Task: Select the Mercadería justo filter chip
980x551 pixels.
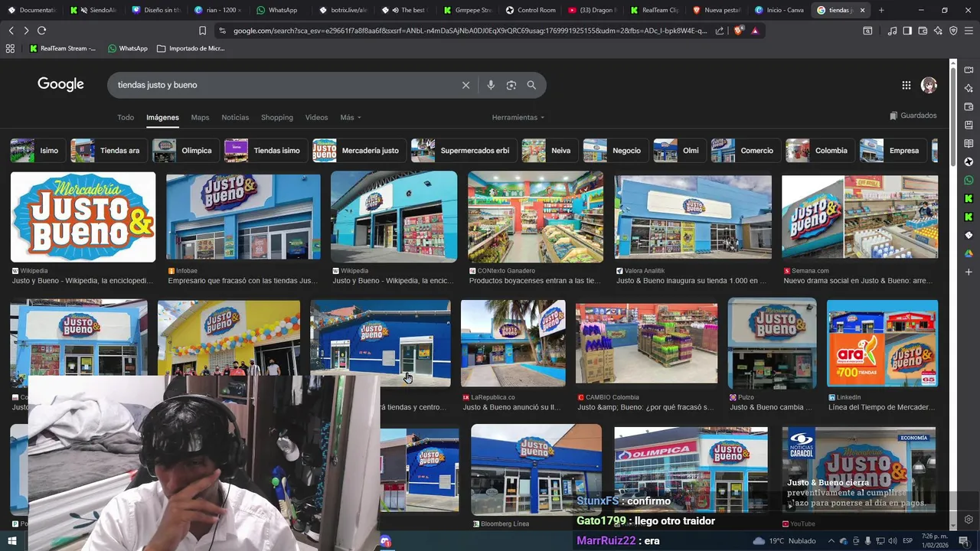Action: click(x=358, y=151)
